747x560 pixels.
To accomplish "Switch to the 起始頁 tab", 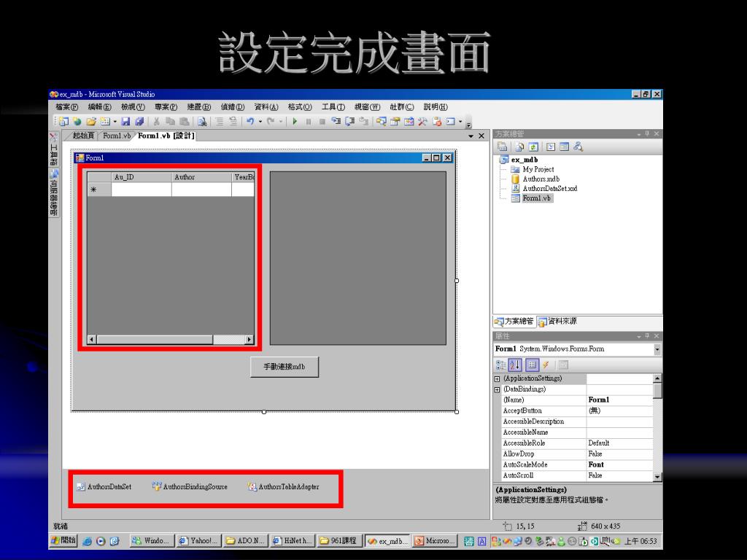I will click(83, 136).
